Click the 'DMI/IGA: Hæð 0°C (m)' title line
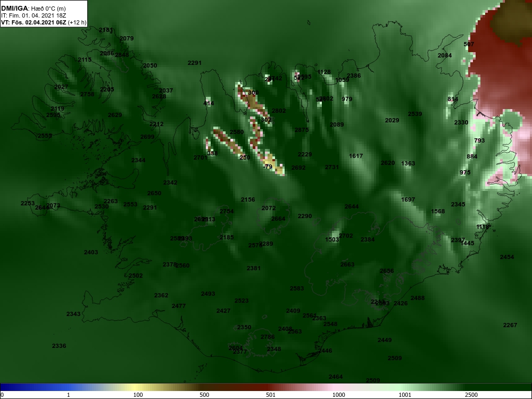532x399 pixels. [x=33, y=9]
